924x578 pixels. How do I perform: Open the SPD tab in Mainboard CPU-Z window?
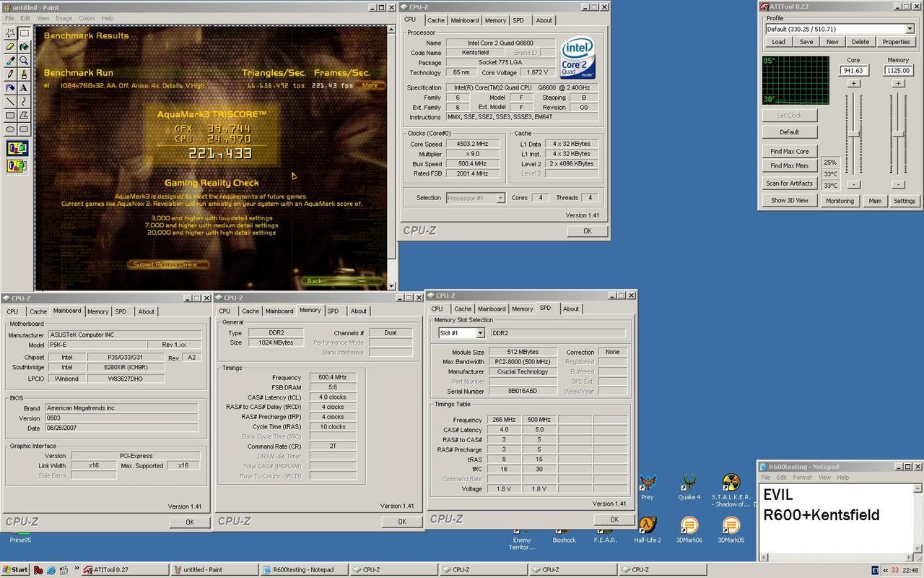[121, 311]
